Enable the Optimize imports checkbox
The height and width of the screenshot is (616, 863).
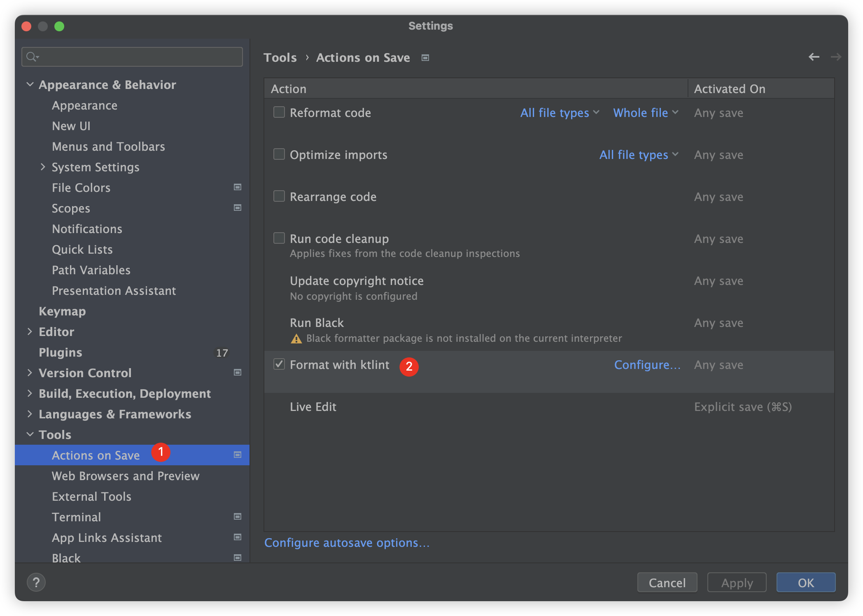pos(279,154)
